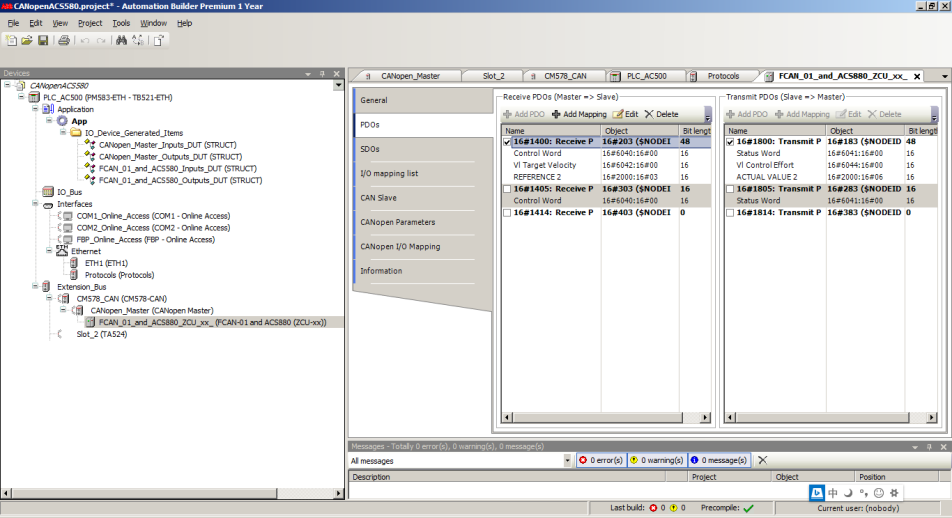Collapse the Interfaces tree node
Image resolution: width=952 pixels, height=518 pixels.
coord(34,204)
